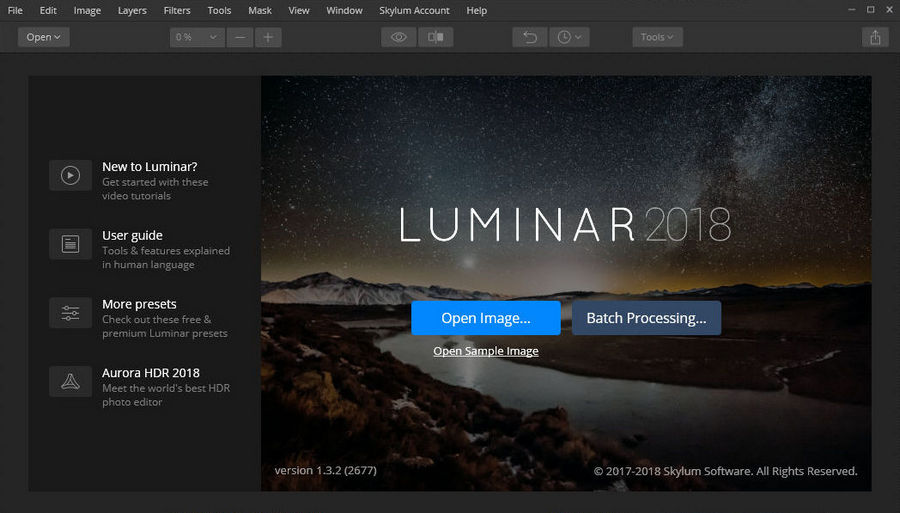Open the Image menu
Image resolution: width=900 pixels, height=513 pixels.
click(x=87, y=10)
